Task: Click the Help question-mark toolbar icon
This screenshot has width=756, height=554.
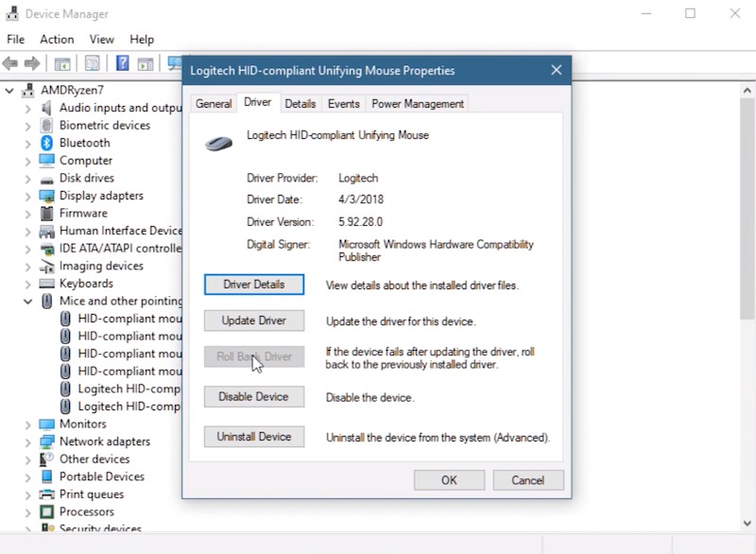Action: pyautogui.click(x=123, y=63)
